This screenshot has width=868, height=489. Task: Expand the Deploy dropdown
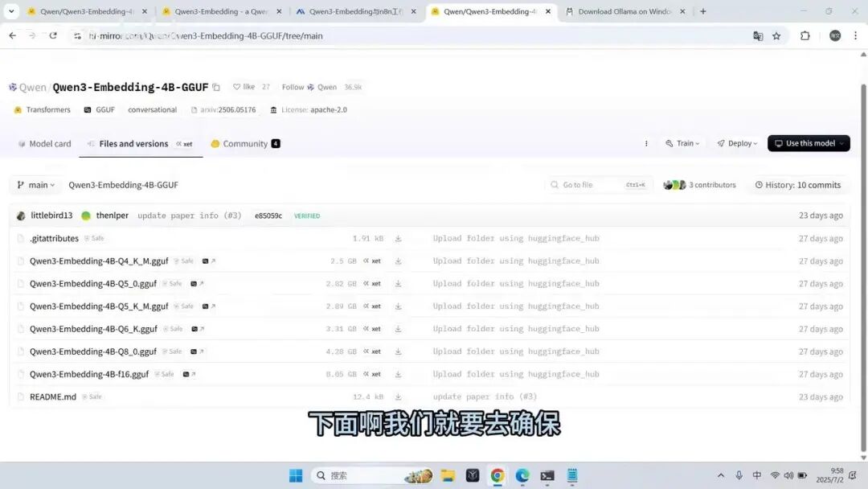737,143
